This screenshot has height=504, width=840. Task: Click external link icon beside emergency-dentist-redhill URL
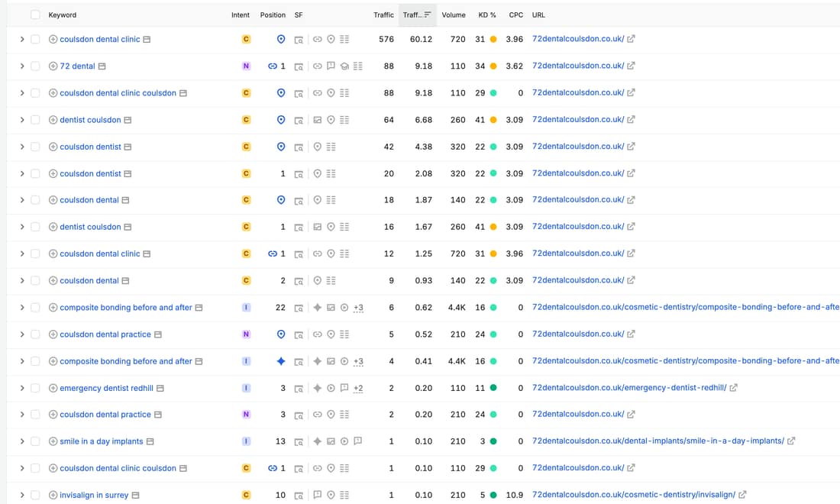733,387
